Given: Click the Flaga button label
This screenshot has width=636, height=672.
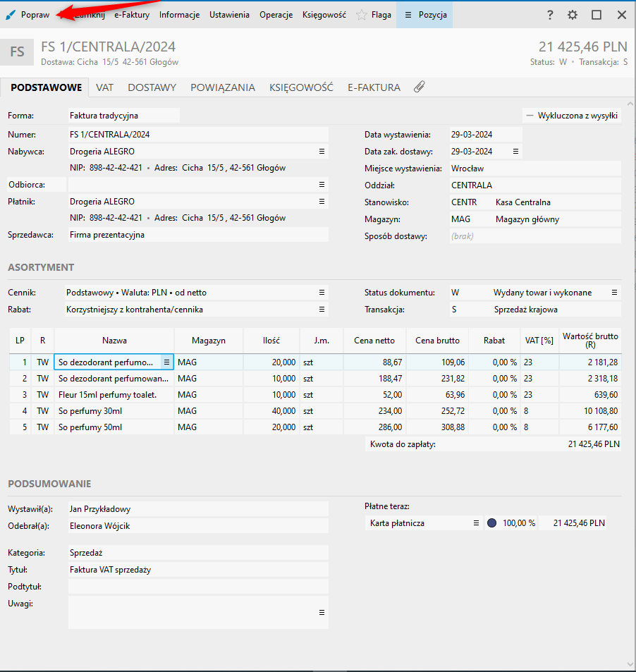Looking at the screenshot, I should (x=381, y=15).
